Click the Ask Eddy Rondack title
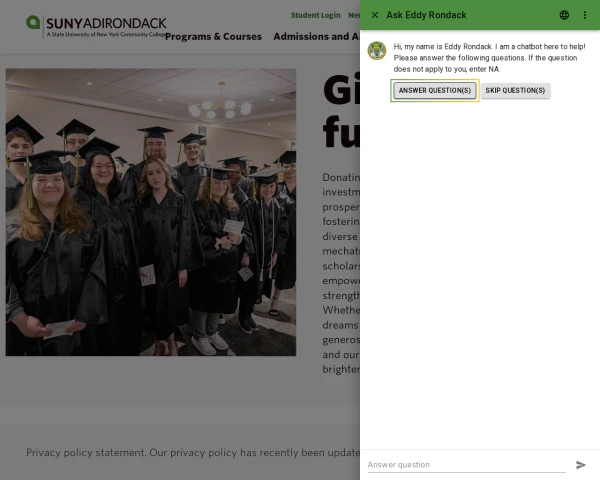The width and height of the screenshot is (600, 480). coord(426,15)
